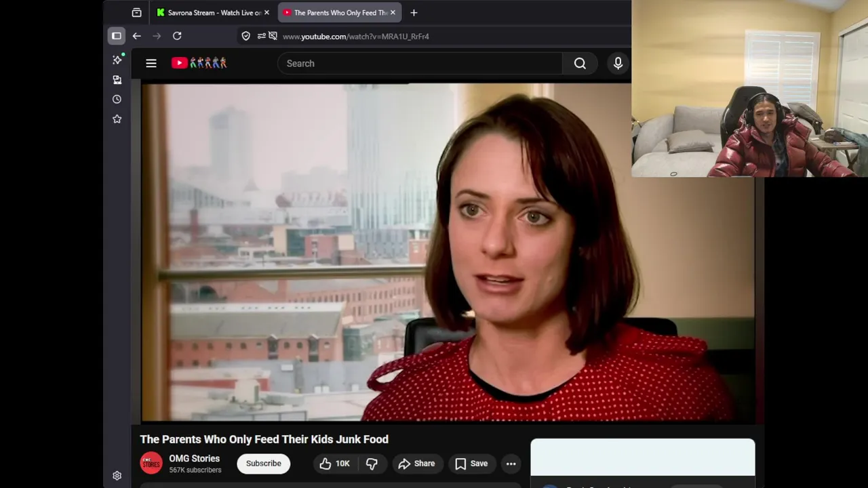
Task: Click the YouTube logo home link
Action: tap(199, 63)
